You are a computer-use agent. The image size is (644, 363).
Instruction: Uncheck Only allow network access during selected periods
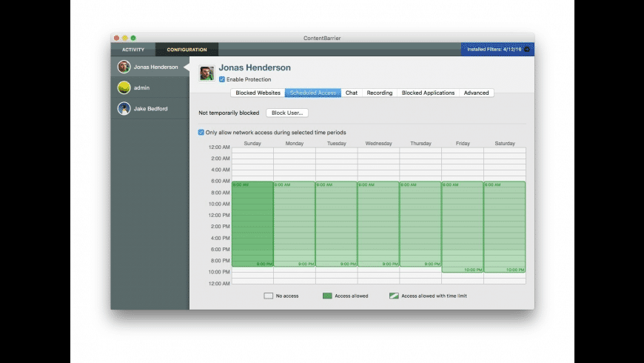tap(201, 133)
